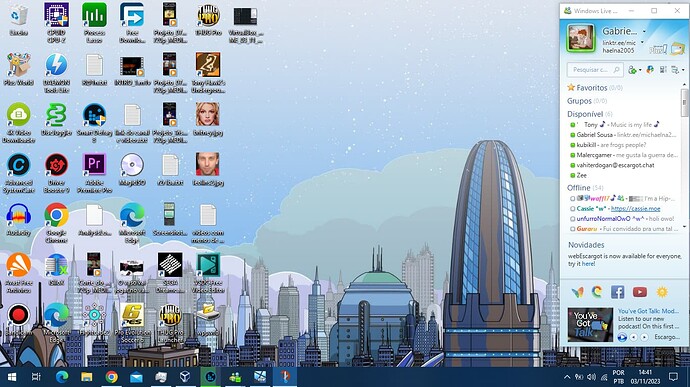
Task: Collapse the Disponível contact group
Action: [x=584, y=114]
